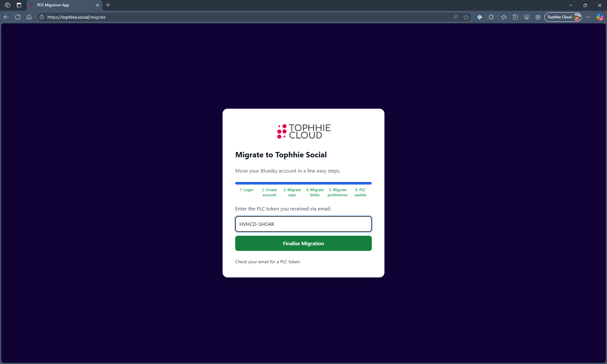
Task: Click the blue migration progress bar
Action: coord(303,183)
